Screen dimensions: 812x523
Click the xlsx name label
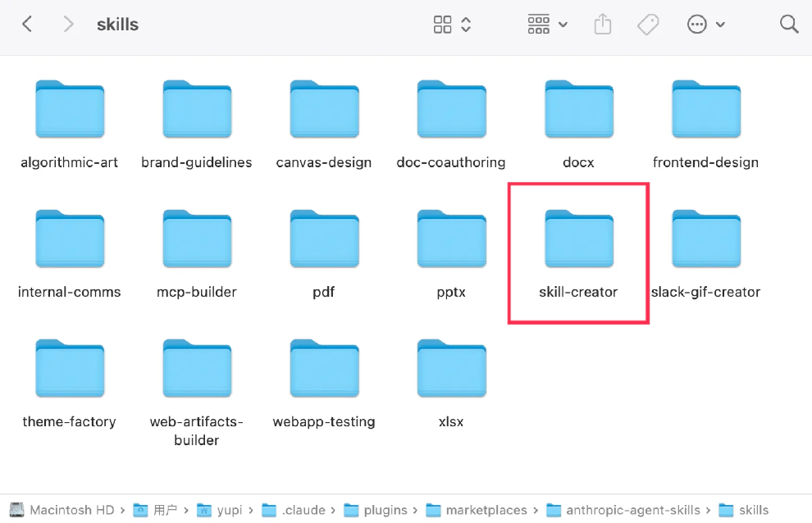coord(451,422)
